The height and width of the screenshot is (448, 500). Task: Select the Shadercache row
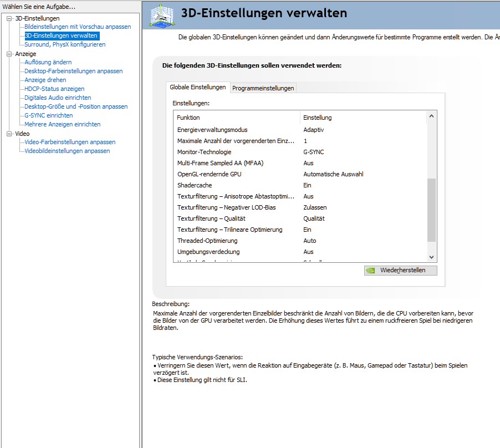pos(300,185)
